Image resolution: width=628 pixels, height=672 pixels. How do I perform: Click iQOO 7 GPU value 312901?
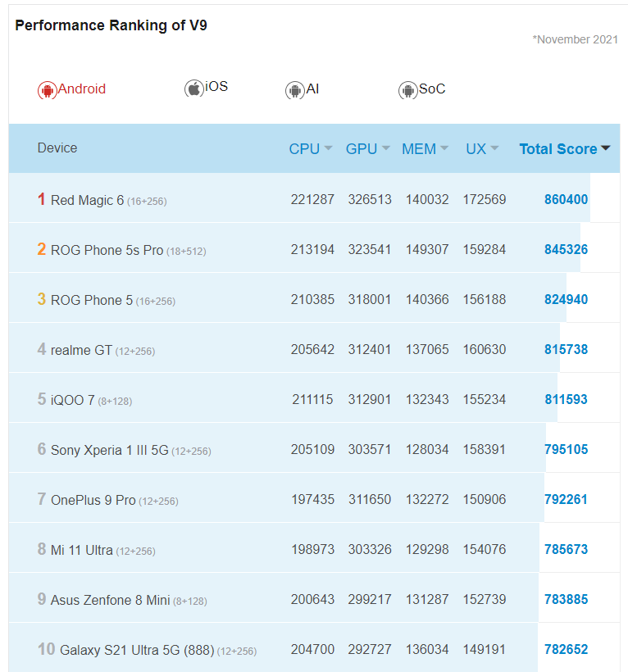370,399
